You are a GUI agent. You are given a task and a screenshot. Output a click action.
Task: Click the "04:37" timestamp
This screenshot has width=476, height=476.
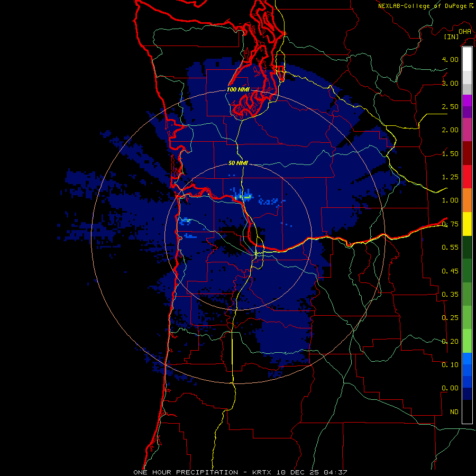coord(335,472)
